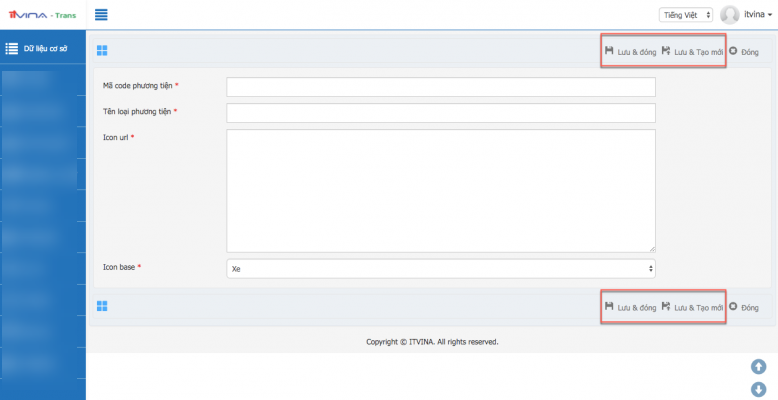Click the ITVINA Trans logo
This screenshot has height=400, width=778.
[42, 14]
